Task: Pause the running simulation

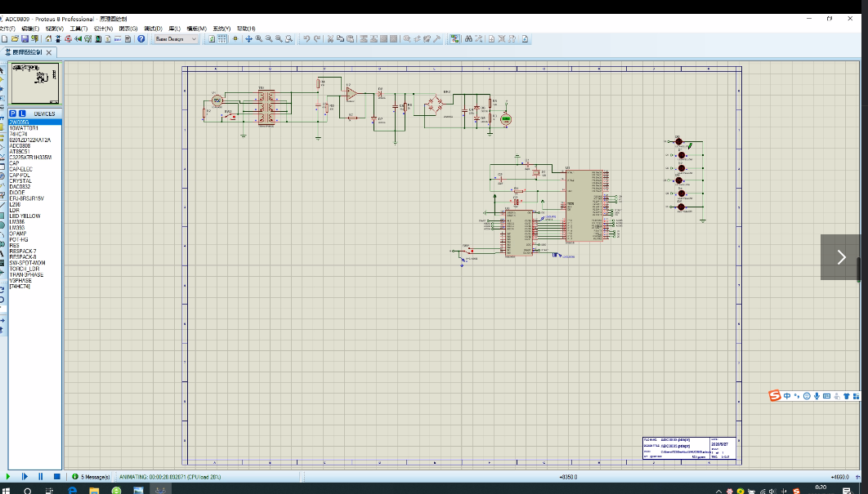Action: tap(40, 476)
